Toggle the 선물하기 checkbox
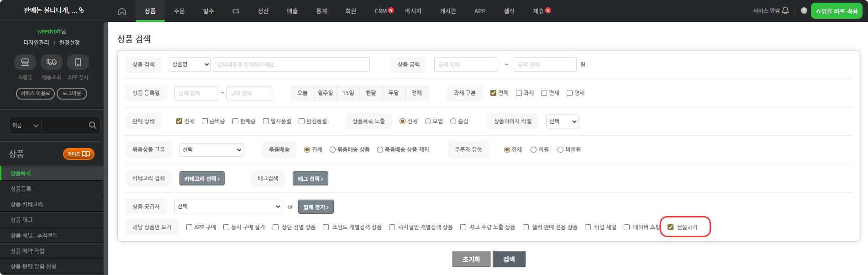 click(x=671, y=227)
